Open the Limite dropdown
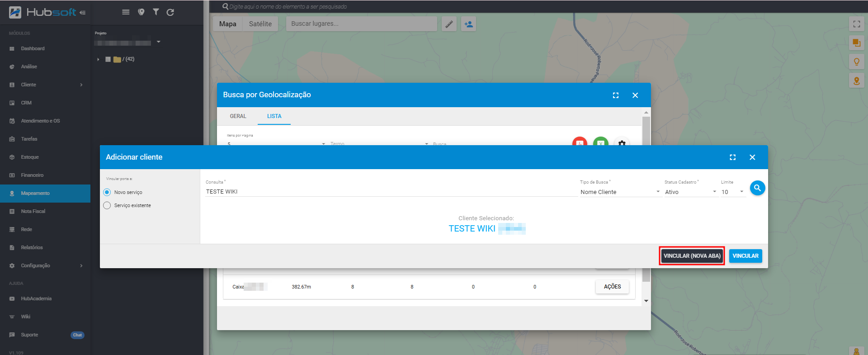Image resolution: width=868 pixels, height=355 pixels. (x=732, y=192)
